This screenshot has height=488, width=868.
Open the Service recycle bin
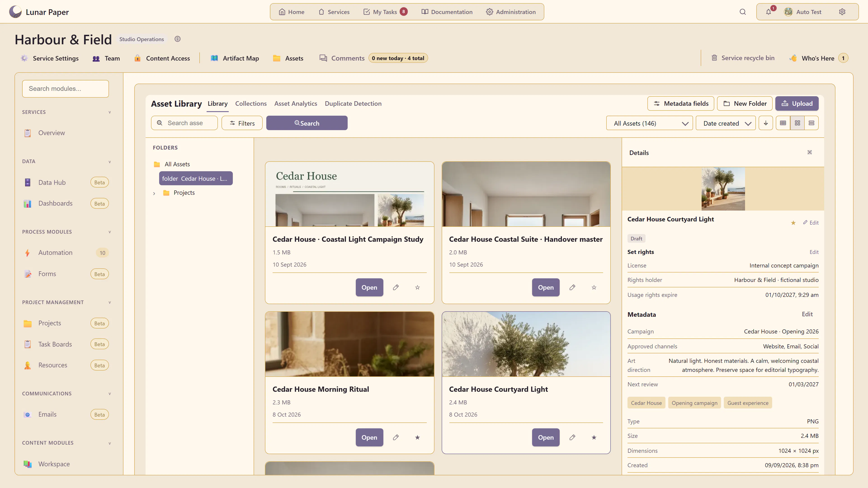(743, 58)
